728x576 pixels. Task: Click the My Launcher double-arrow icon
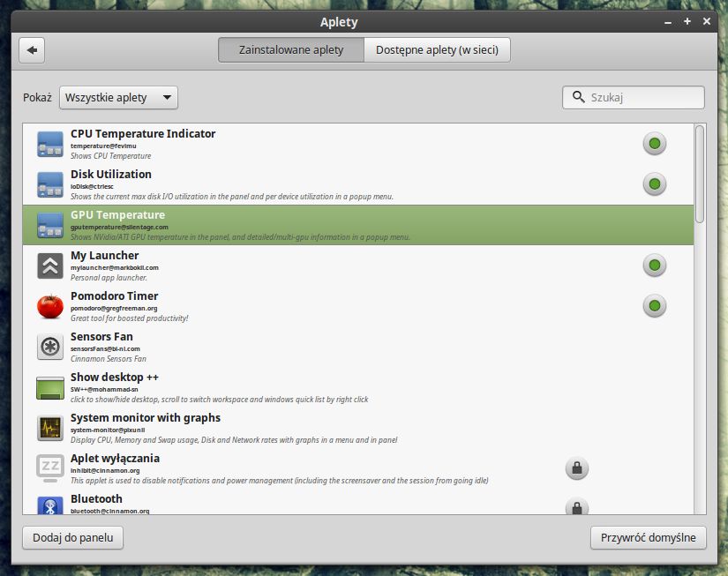point(50,266)
